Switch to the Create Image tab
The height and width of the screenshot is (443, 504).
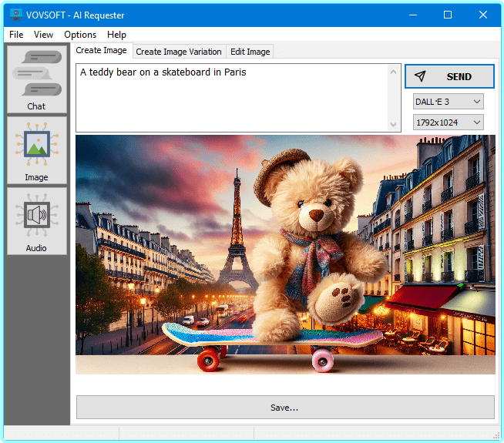click(x=101, y=50)
